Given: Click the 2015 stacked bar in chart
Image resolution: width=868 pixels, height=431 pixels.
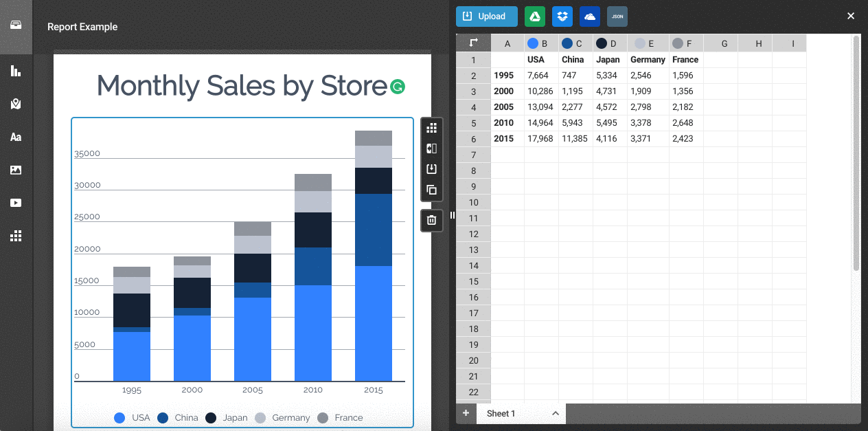Looking at the screenshot, I should (374, 256).
